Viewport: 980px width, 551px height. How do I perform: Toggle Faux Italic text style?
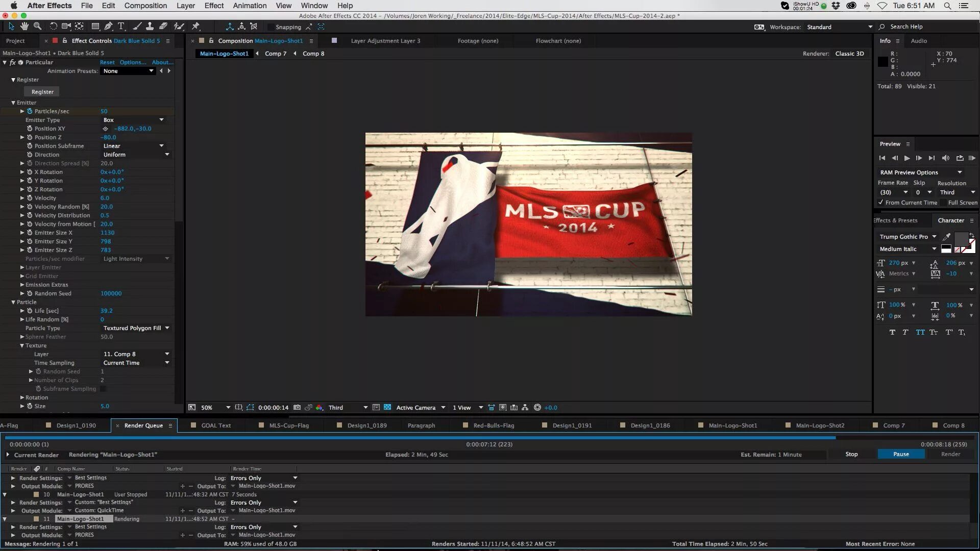(905, 332)
